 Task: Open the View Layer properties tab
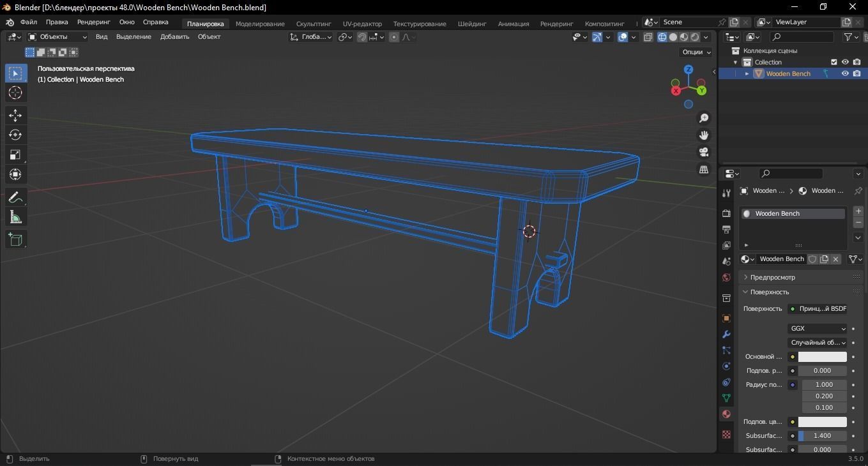click(x=726, y=245)
